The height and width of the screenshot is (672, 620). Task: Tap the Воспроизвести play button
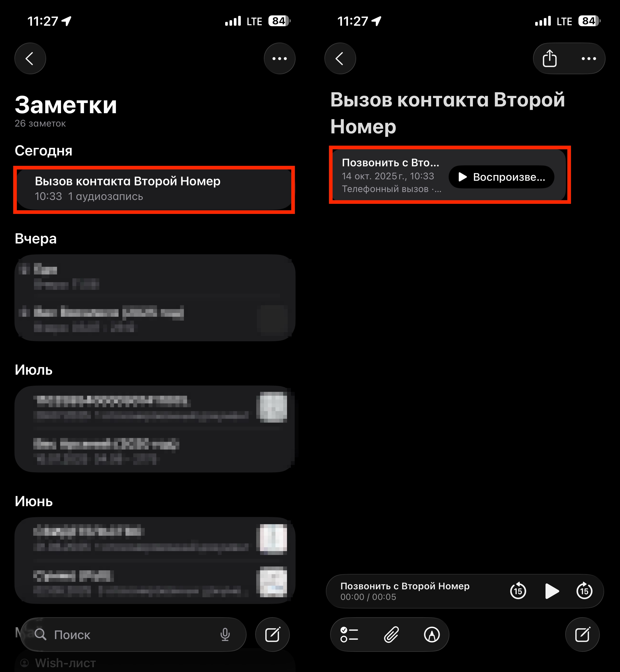pos(501,177)
